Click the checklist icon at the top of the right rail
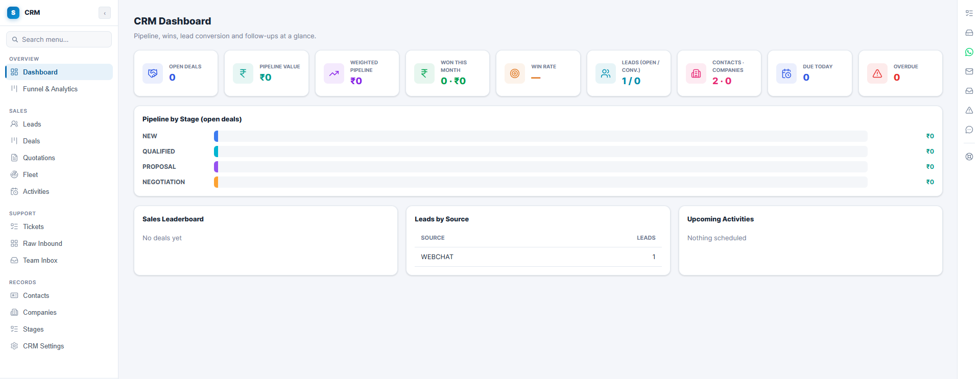This screenshot has width=980, height=379. coord(969,13)
